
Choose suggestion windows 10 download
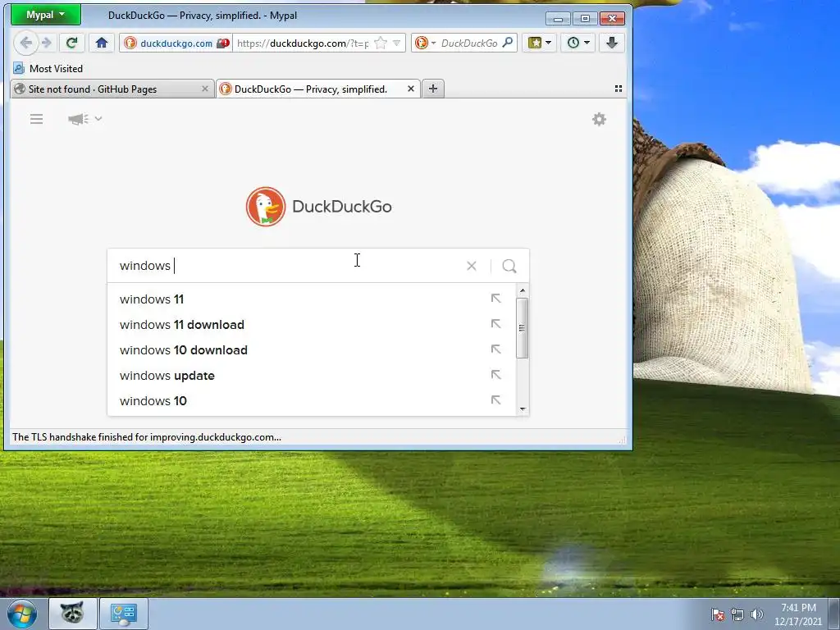[311, 349]
